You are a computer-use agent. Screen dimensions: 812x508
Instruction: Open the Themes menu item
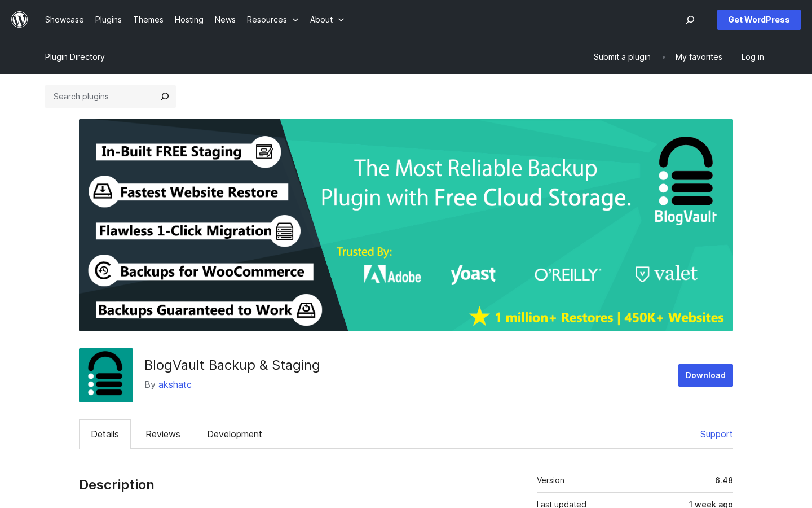(148, 20)
